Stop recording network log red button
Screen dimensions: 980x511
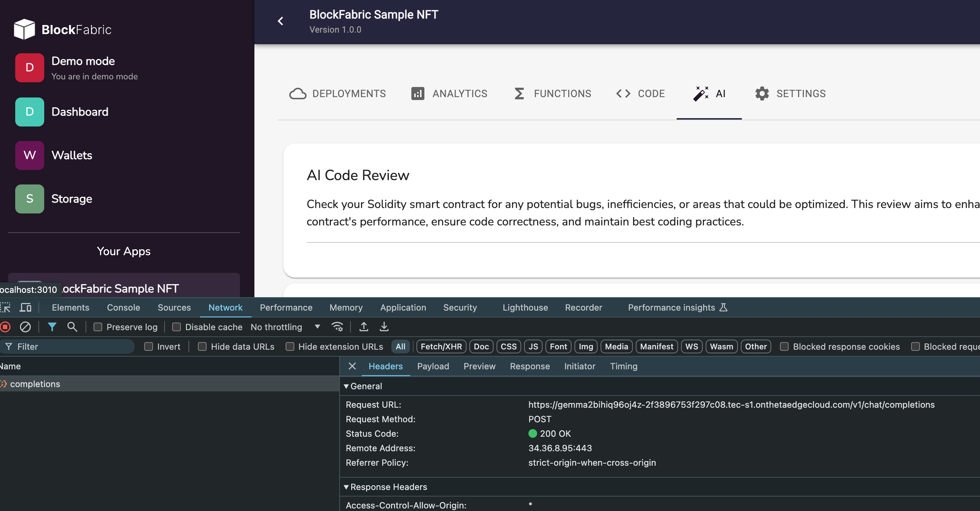click(5, 327)
